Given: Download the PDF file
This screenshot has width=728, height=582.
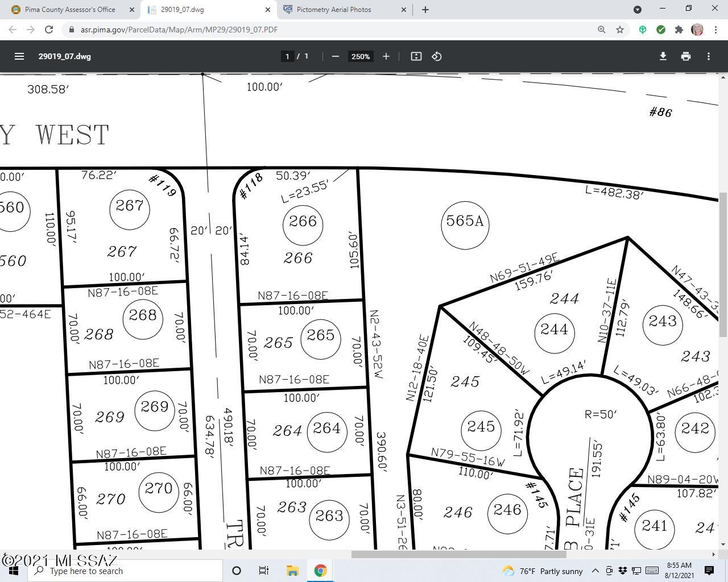Looking at the screenshot, I should [663, 56].
